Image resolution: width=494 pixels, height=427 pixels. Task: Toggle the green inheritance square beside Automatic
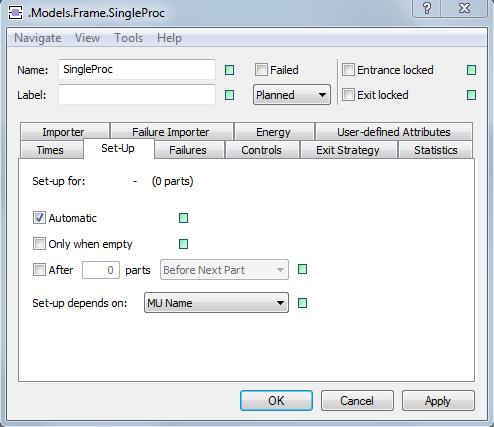pyautogui.click(x=183, y=218)
